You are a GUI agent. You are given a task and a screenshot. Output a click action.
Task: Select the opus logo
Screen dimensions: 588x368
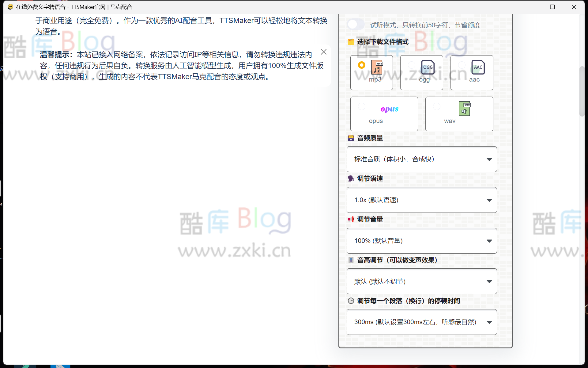389,109
